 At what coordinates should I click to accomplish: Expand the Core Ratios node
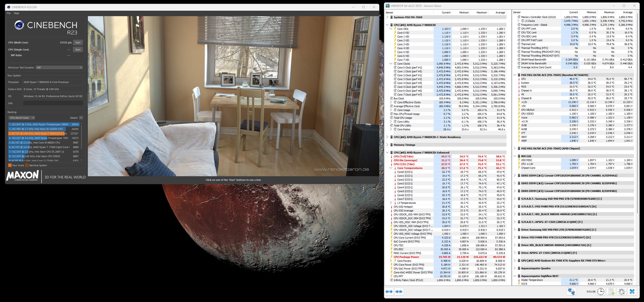391,129
